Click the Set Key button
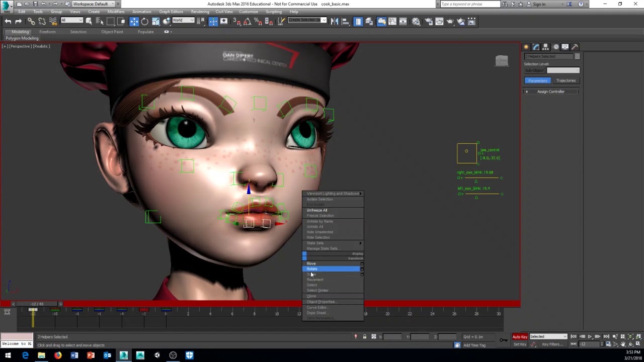 [x=520, y=344]
